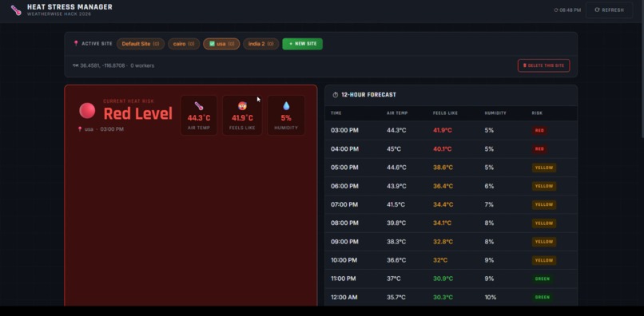Image resolution: width=644 pixels, height=316 pixels.
Task: Click the FEELS LIKE column header
Action: coord(445,113)
